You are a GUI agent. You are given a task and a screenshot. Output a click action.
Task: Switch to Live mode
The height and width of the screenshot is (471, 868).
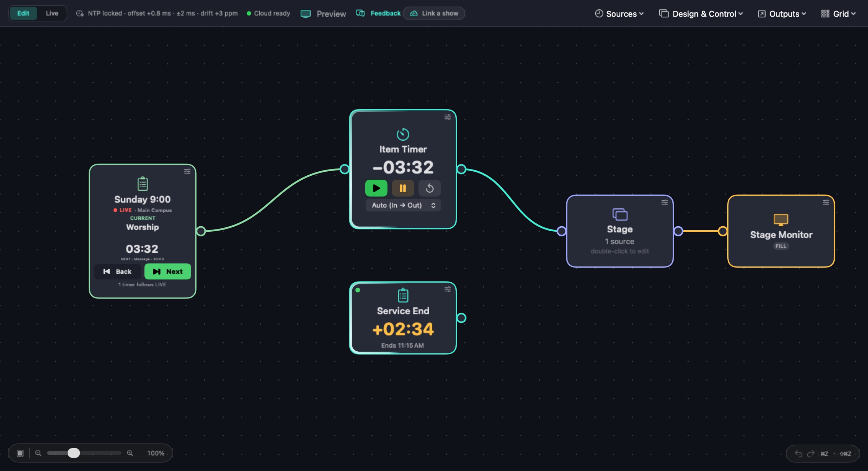click(x=52, y=13)
